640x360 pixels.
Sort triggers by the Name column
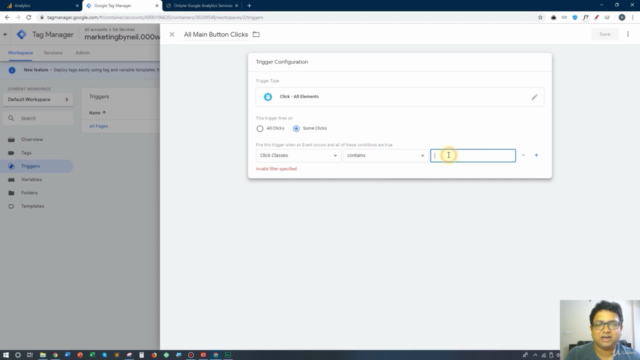click(97, 113)
